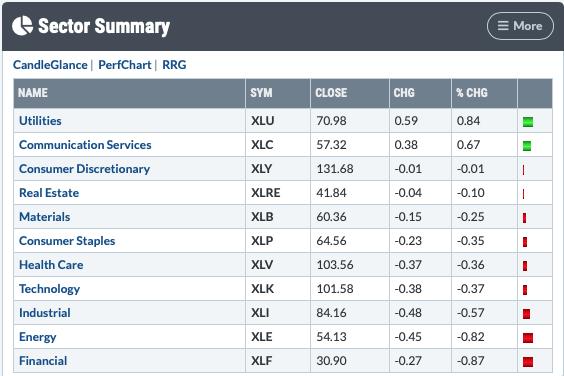564x376 pixels.
Task: Click the red bar for Industrial row
Action: click(x=526, y=314)
